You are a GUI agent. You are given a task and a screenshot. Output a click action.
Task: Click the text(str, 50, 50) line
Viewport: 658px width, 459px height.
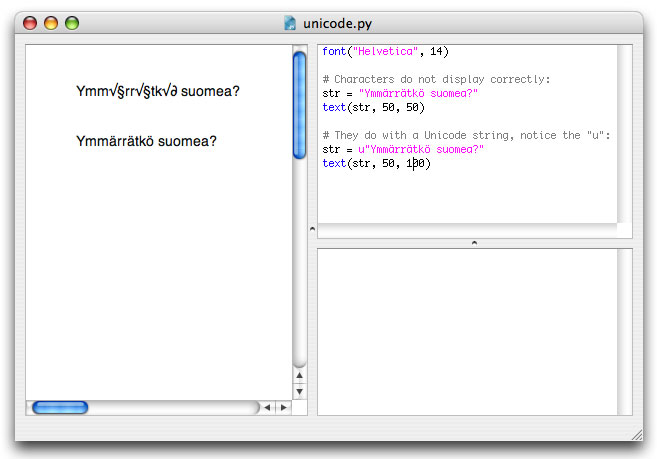pos(373,107)
